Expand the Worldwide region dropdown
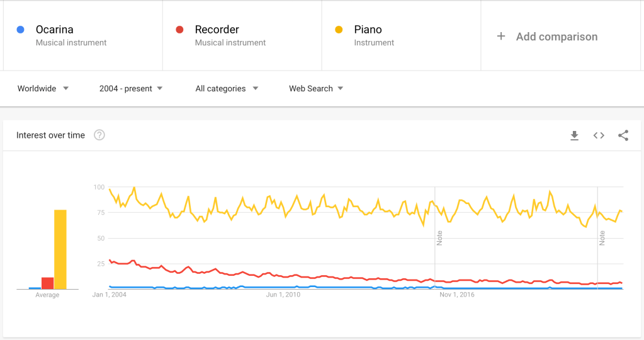 [43, 89]
